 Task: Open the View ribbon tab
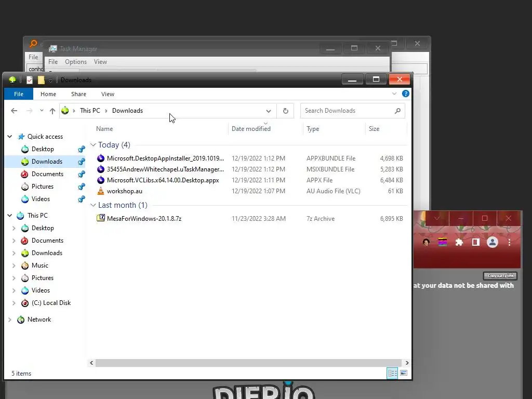click(x=108, y=94)
